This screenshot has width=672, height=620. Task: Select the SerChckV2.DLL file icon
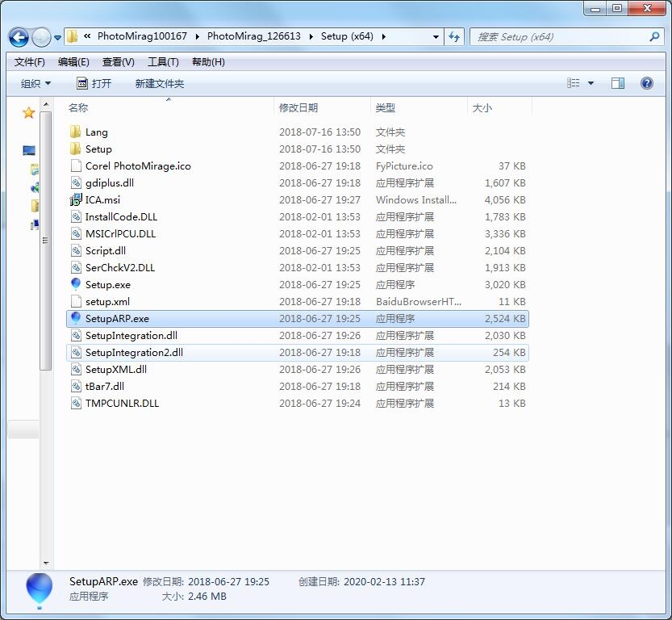click(x=76, y=267)
